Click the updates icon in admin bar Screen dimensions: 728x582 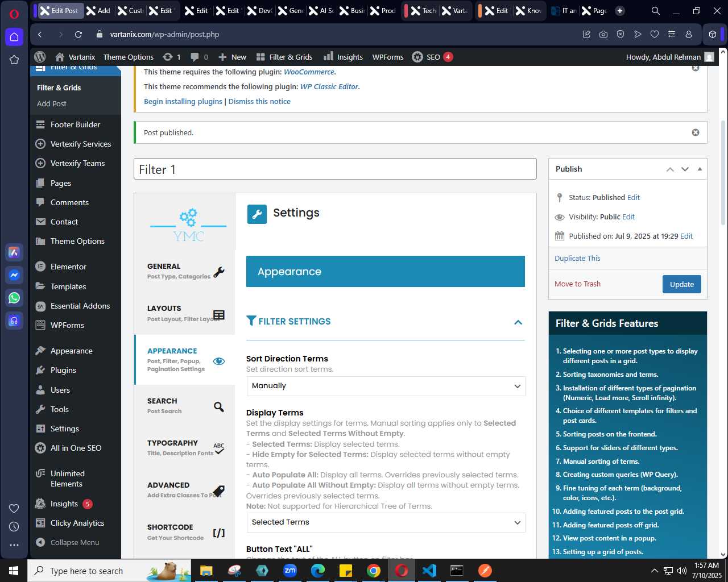point(171,57)
